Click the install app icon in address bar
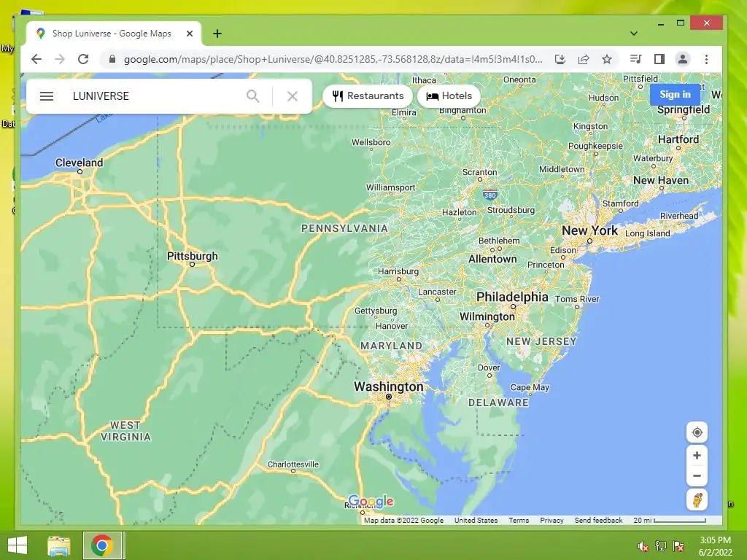 click(560, 59)
